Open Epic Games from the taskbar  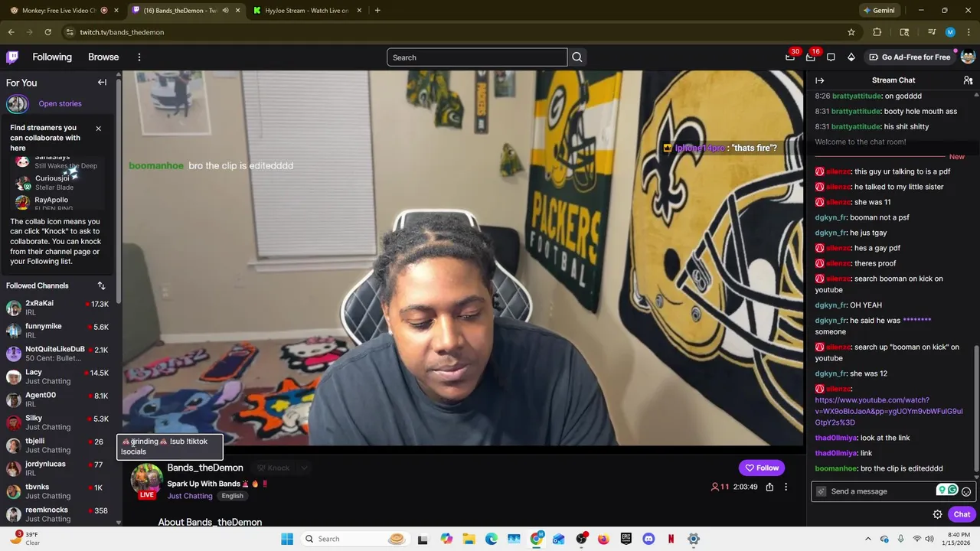626,539
